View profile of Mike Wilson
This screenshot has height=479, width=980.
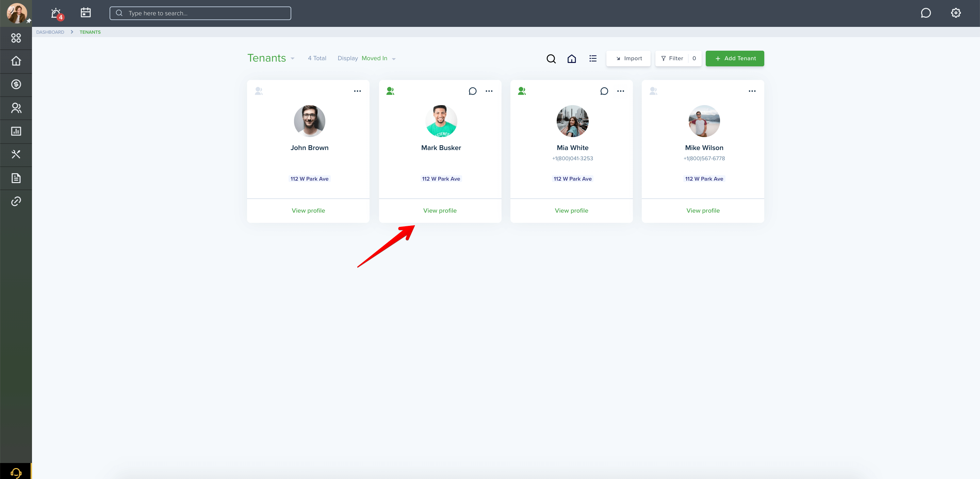703,211
